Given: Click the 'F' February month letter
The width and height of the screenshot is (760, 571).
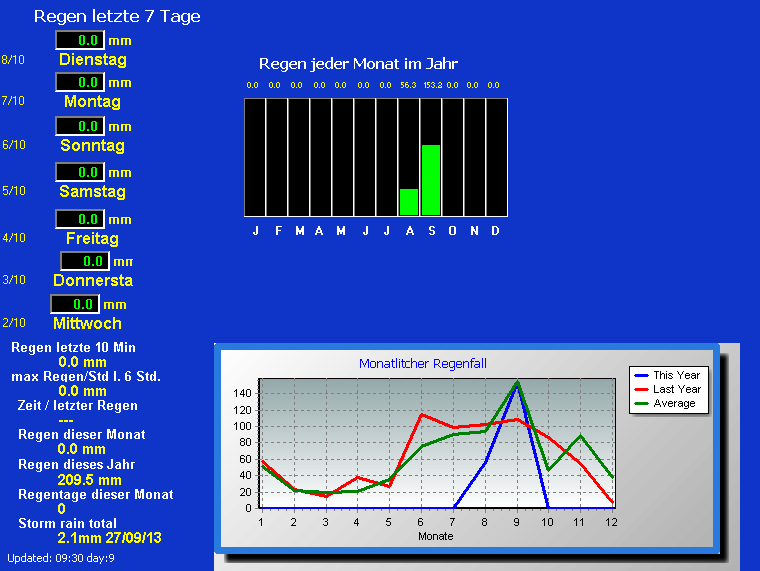Looking at the screenshot, I should (278, 231).
